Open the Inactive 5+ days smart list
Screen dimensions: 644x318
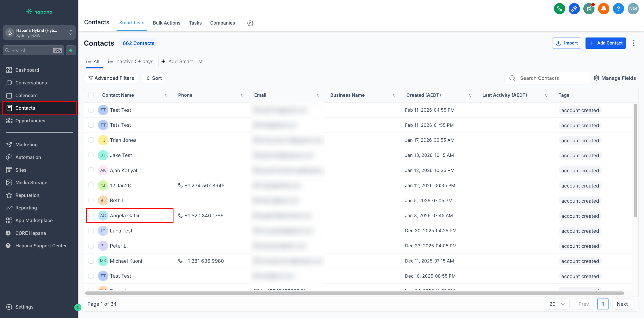pos(131,61)
